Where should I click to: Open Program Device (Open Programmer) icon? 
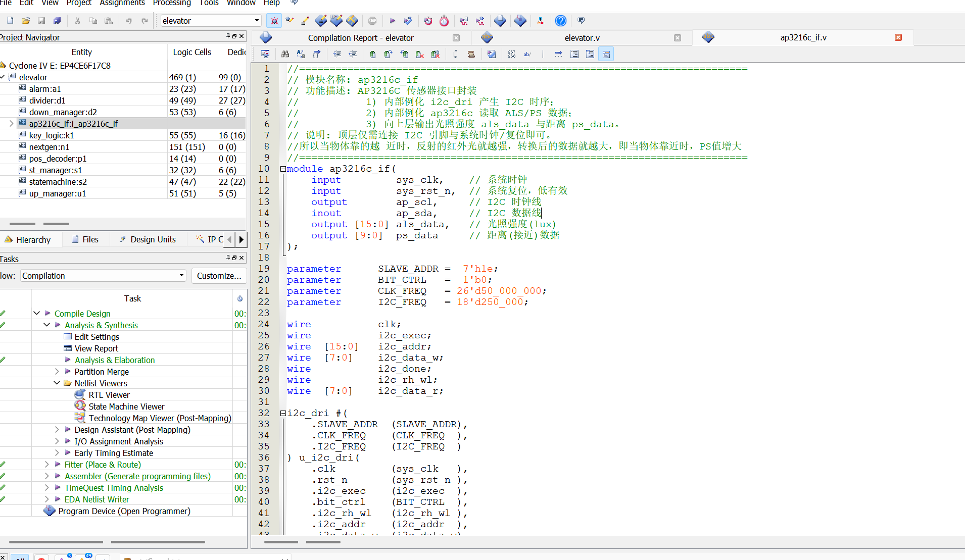coord(50,511)
